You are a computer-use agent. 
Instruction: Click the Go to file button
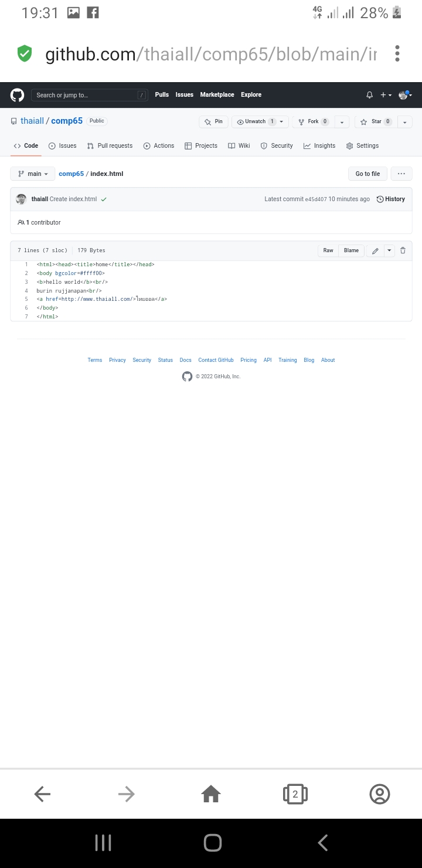(x=367, y=174)
